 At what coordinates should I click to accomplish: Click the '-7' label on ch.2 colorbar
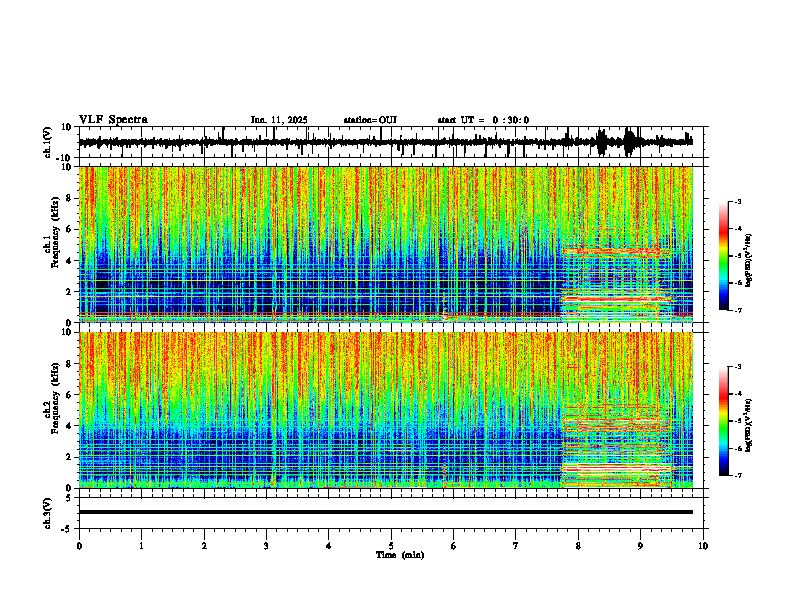pyautogui.click(x=737, y=475)
